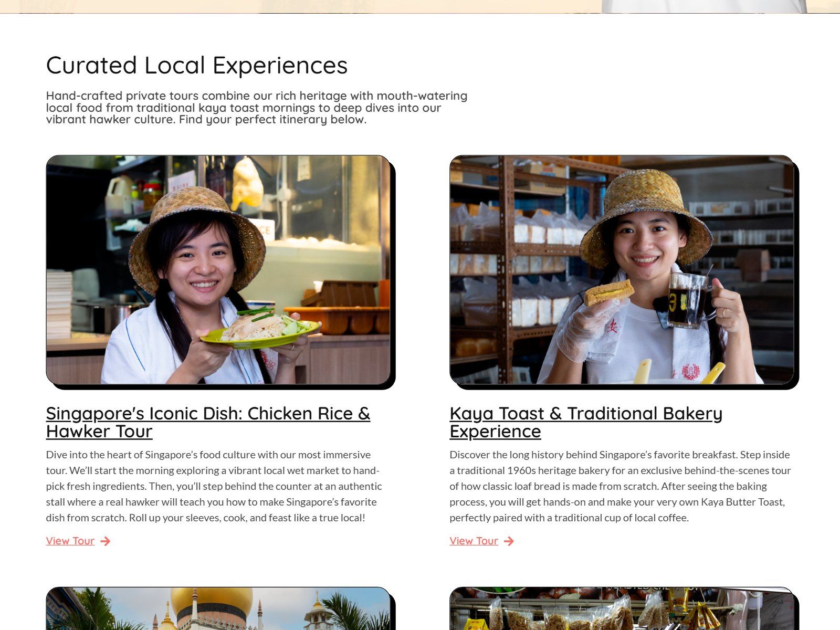Image resolution: width=840 pixels, height=630 pixels.
Task: Open the Kaya Toast & Traditional Bakery Experience title
Action: pos(586,422)
